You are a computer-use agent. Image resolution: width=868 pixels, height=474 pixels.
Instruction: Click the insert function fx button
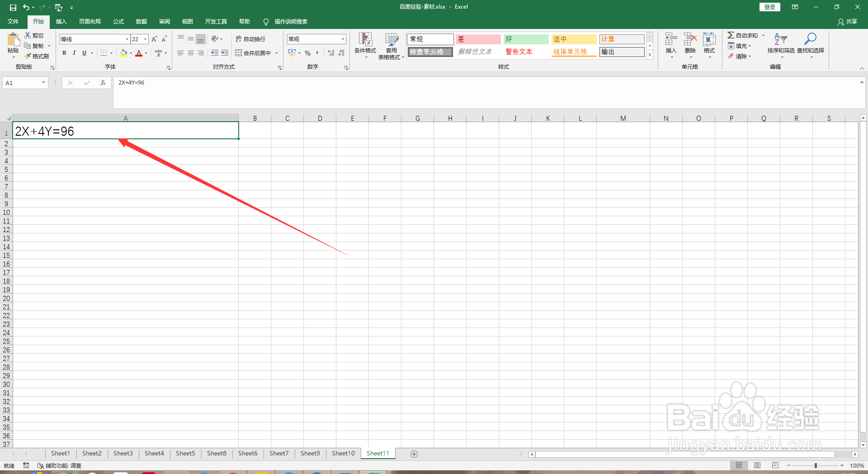(x=103, y=83)
